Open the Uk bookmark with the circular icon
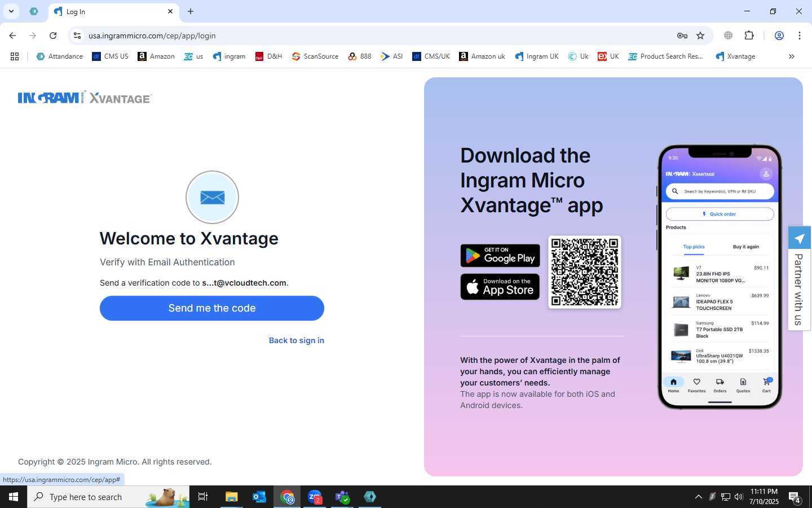Screen dimensions: 812x508 click(x=578, y=56)
